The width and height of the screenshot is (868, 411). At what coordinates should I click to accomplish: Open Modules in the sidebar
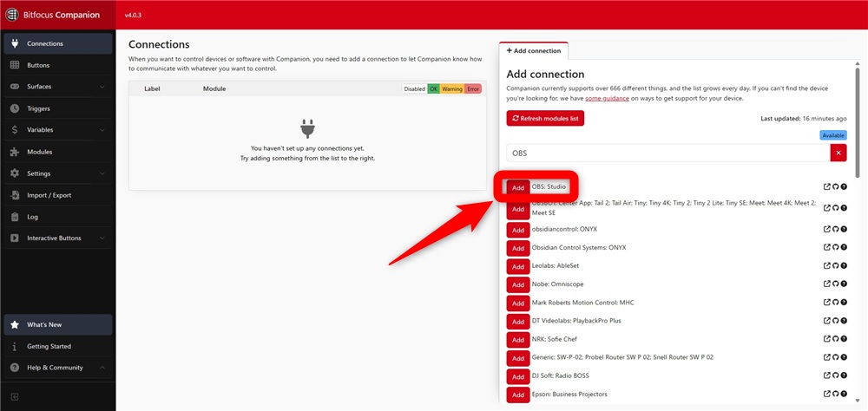click(x=57, y=152)
